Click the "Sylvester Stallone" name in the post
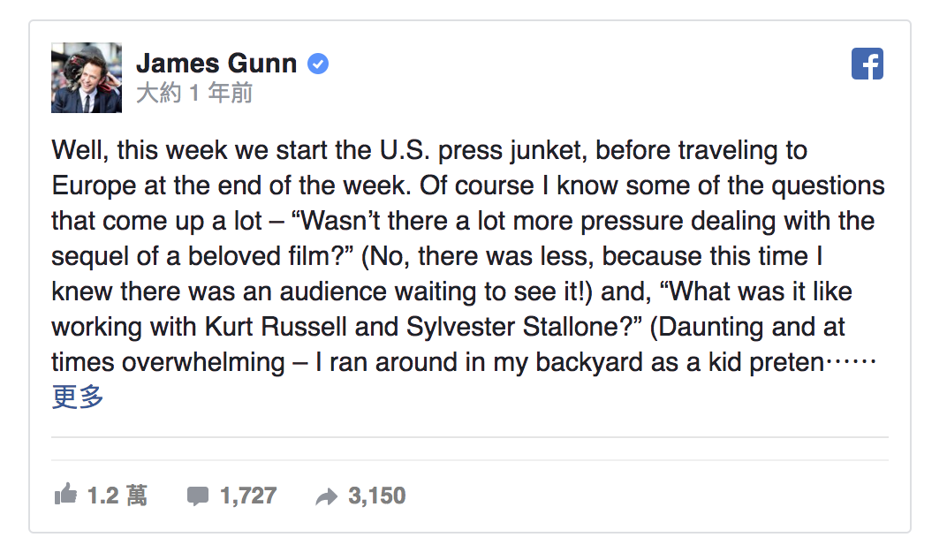The width and height of the screenshot is (947, 560). coord(525,327)
